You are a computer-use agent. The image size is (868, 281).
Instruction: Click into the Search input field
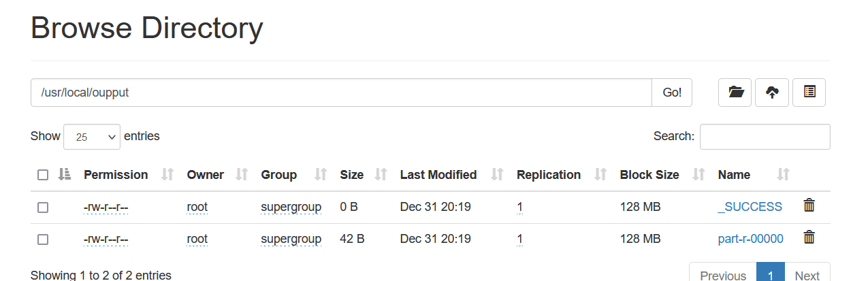tap(765, 137)
